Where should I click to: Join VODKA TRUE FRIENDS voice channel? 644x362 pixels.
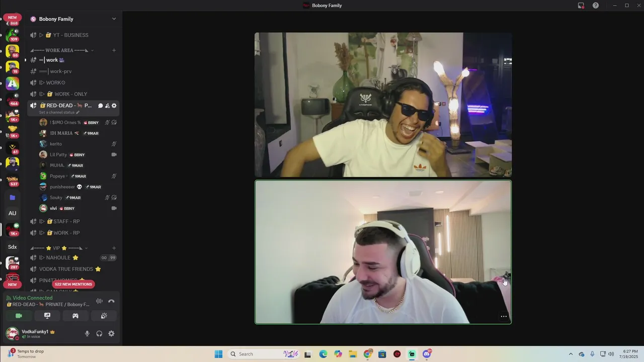73,269
